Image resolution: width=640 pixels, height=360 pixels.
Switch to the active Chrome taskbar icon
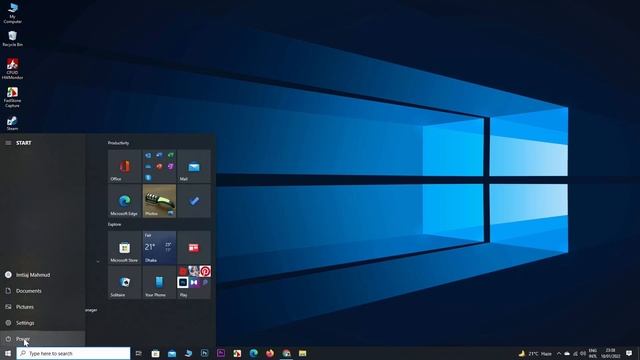click(x=287, y=353)
